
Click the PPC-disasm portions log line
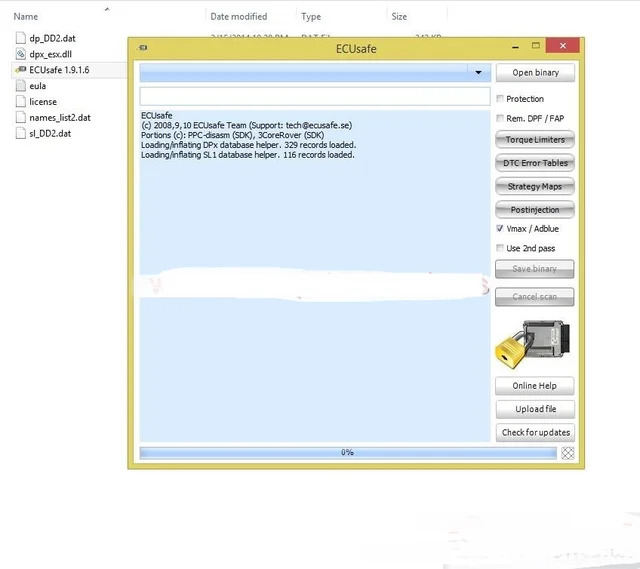tap(233, 135)
